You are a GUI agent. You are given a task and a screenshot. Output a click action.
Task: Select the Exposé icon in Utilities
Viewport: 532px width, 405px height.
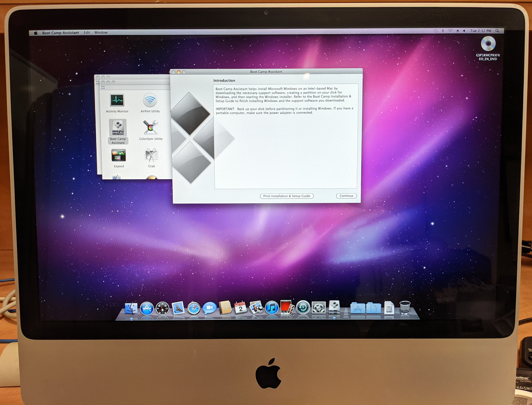click(x=119, y=155)
